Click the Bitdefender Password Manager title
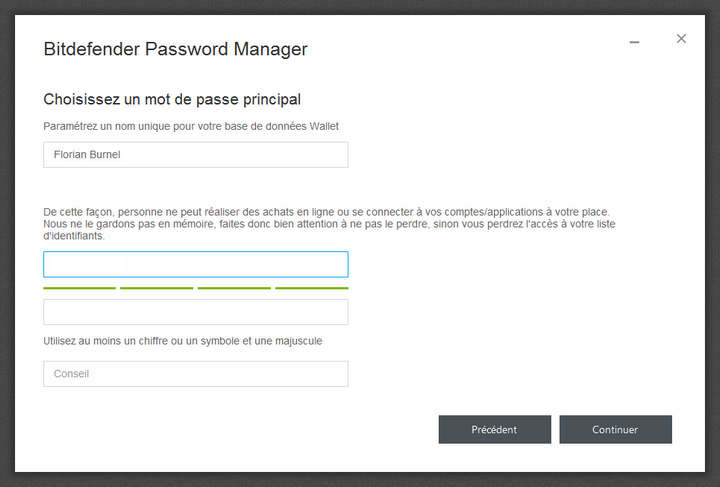The height and width of the screenshot is (487, 720). point(175,49)
